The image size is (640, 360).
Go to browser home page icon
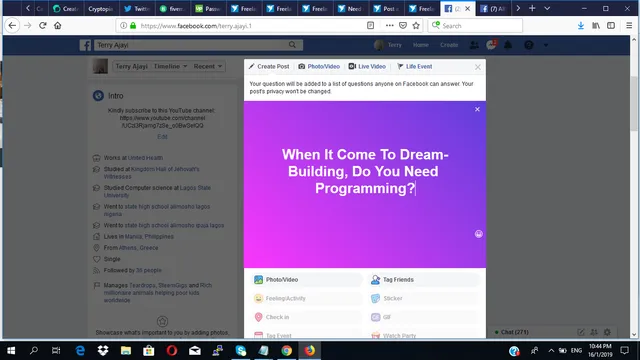tap(58, 25)
